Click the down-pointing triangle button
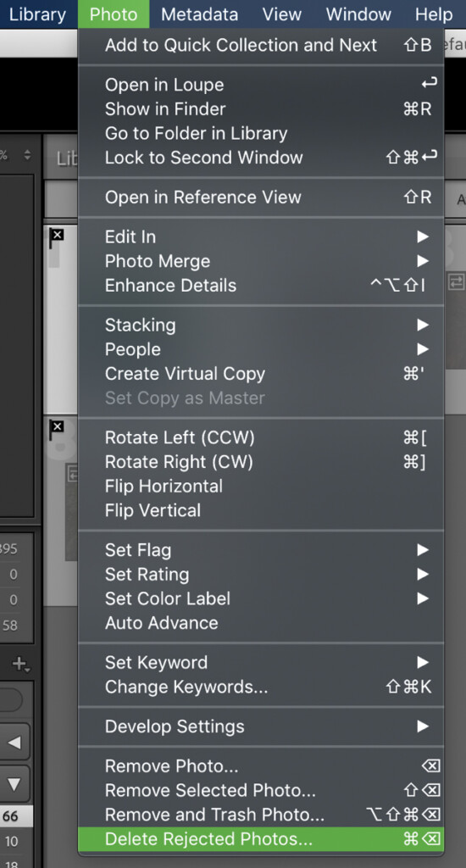Viewport: 466px width, 868px height. point(14,784)
